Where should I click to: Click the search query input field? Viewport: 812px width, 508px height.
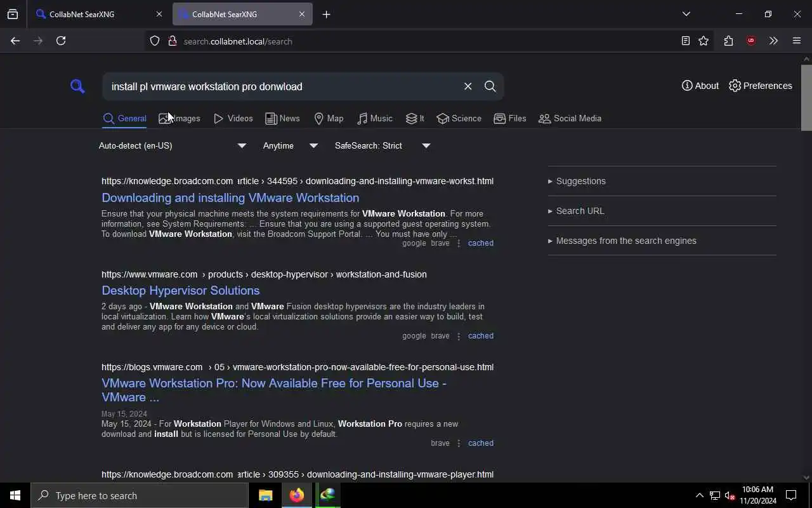coord(282,86)
